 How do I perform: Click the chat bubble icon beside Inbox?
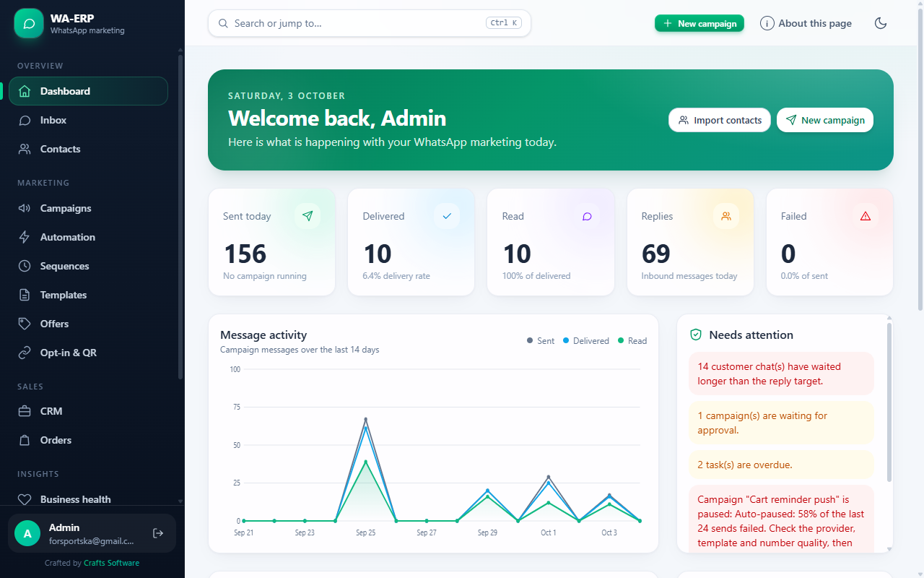25,120
